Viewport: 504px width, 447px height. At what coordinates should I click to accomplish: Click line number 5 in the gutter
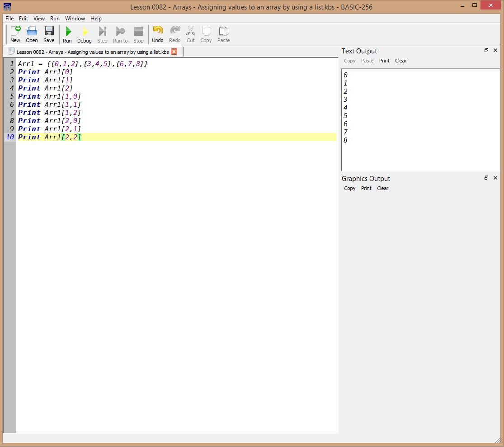pos(12,96)
